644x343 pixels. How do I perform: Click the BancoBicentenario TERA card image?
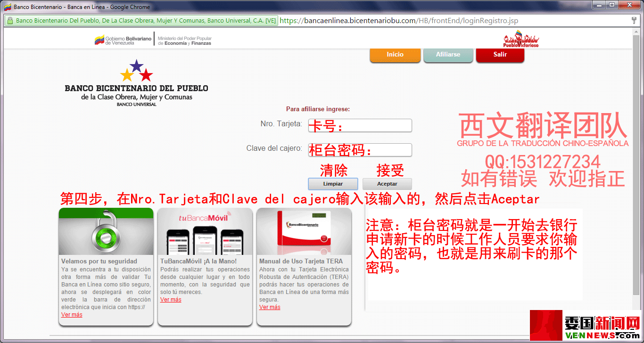tap(304, 231)
